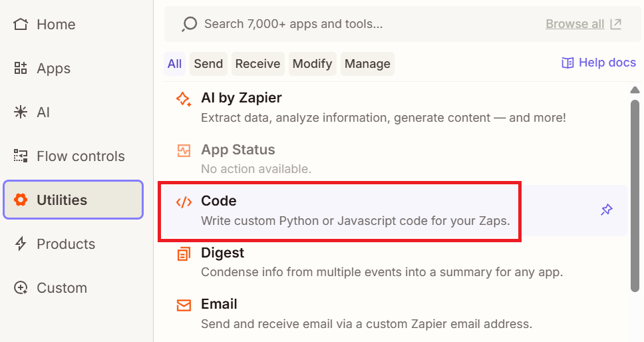Click the Apps grid icon

[x=21, y=69]
